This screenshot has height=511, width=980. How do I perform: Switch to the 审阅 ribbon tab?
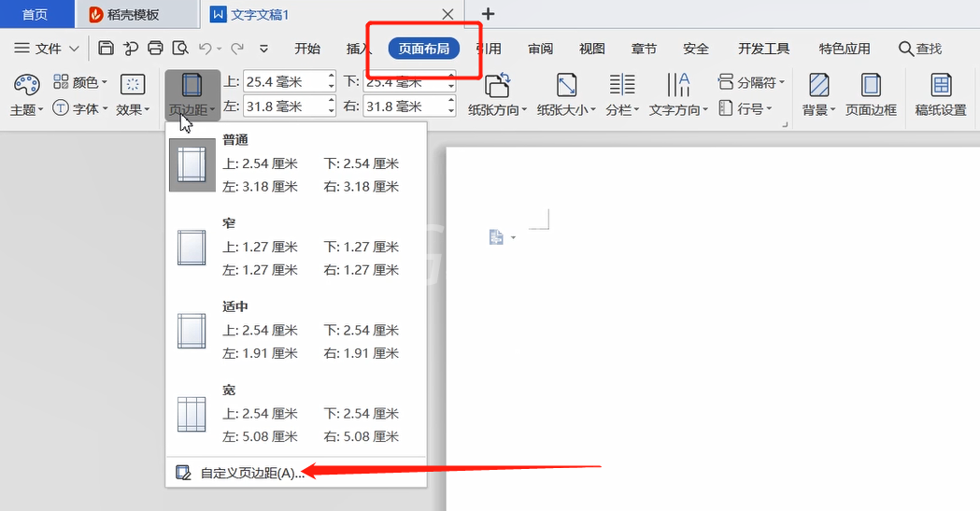(540, 49)
